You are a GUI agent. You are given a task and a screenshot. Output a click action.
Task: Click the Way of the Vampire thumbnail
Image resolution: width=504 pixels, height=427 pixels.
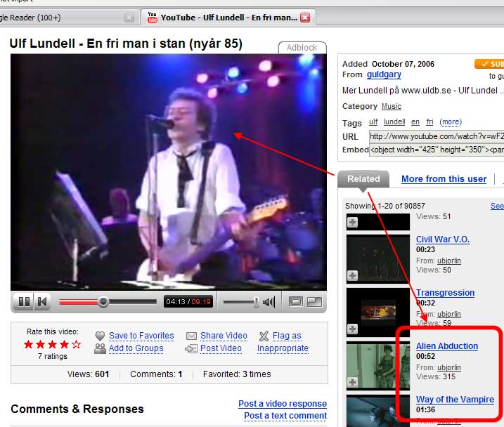point(378,411)
